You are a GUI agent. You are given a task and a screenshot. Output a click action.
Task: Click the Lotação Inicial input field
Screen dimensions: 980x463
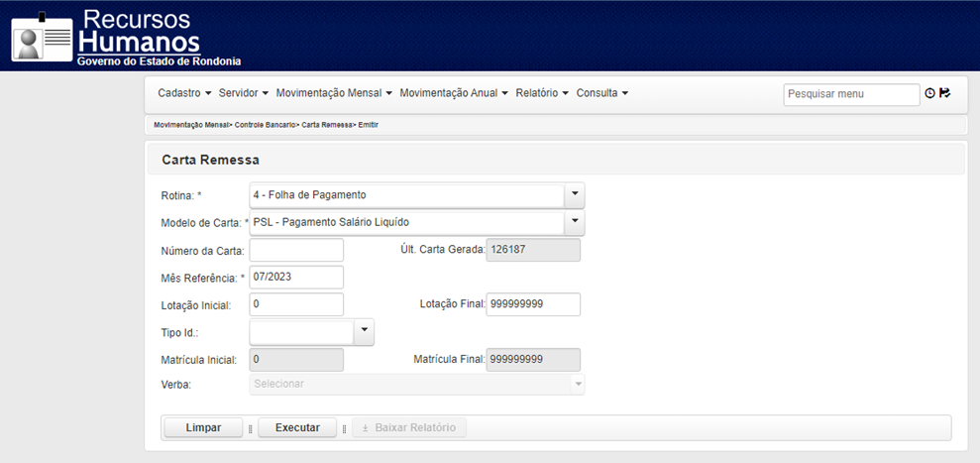296,304
